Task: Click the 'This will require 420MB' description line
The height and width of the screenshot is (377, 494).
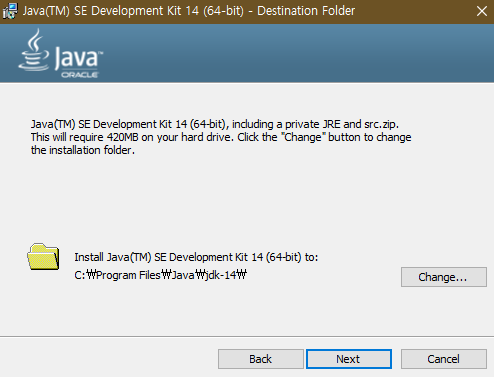Action: [221, 137]
